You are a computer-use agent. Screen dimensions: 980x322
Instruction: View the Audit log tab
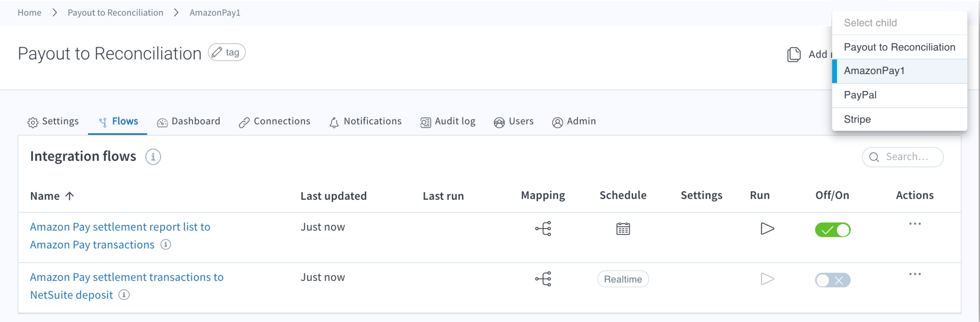(x=448, y=121)
